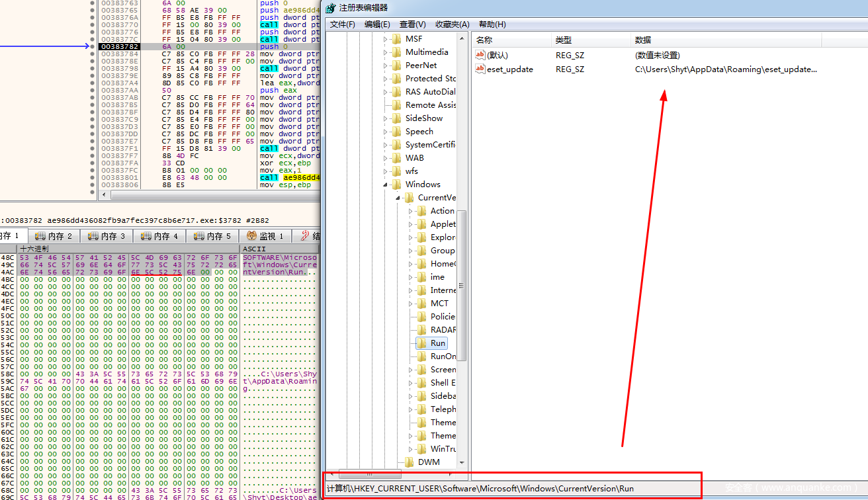868x500 pixels.
Task: Click the Registry Editor title bar icon
Action: tap(331, 8)
